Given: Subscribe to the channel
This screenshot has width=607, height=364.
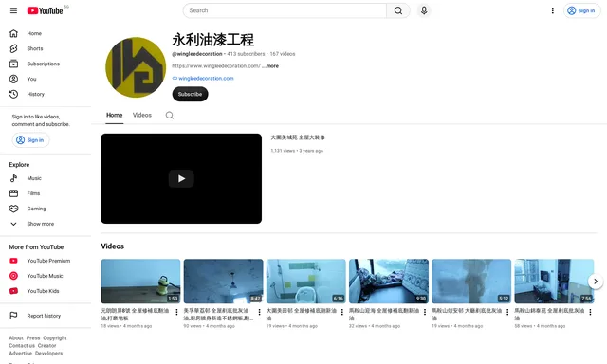Looking at the screenshot, I should click(x=190, y=94).
